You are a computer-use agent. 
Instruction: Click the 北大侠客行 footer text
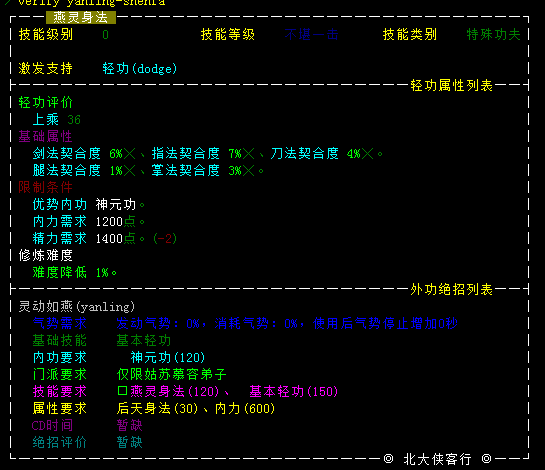(438, 459)
